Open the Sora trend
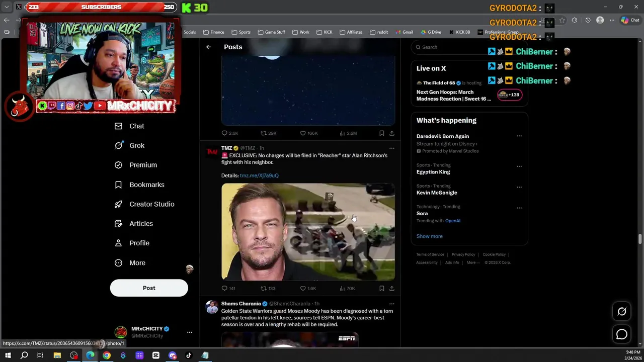Screen dimensions: 644x362 (x=422, y=214)
